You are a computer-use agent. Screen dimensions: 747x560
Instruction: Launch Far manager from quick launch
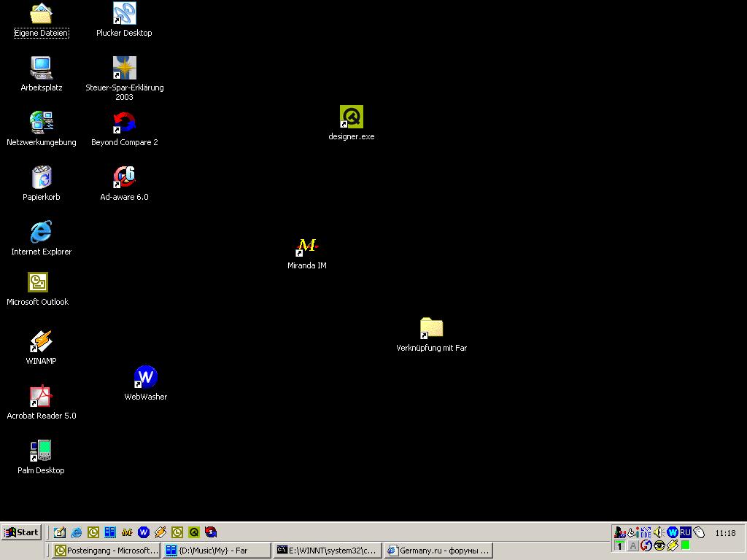click(x=110, y=532)
